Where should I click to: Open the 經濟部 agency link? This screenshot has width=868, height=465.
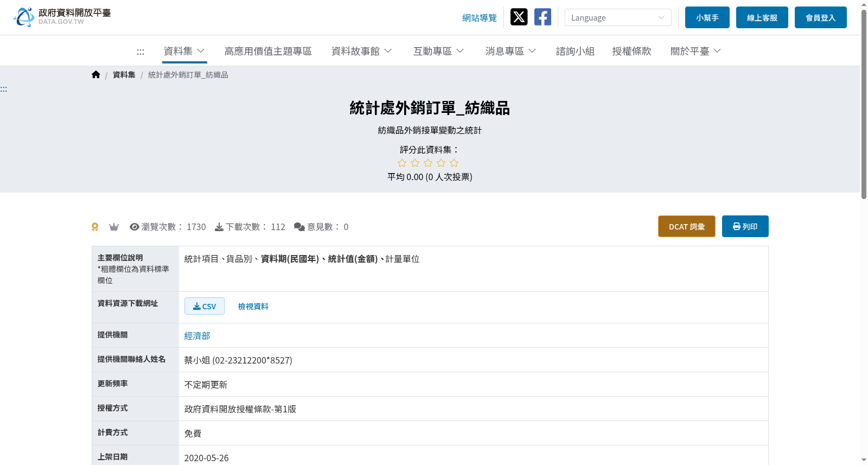coord(197,336)
